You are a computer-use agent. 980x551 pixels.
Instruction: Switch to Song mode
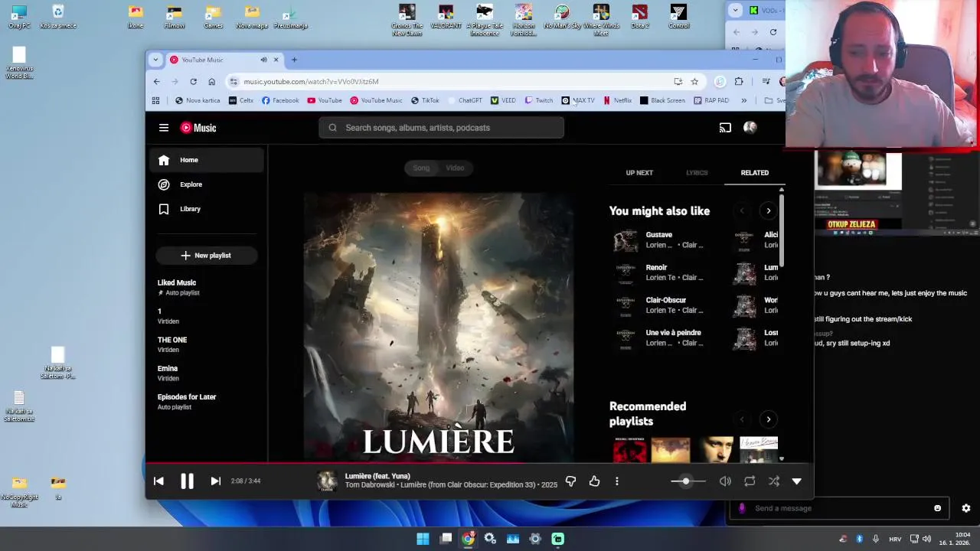[421, 168]
